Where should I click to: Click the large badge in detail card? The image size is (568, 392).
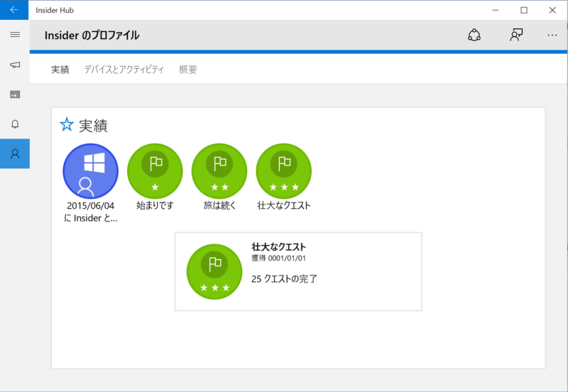[x=214, y=272]
